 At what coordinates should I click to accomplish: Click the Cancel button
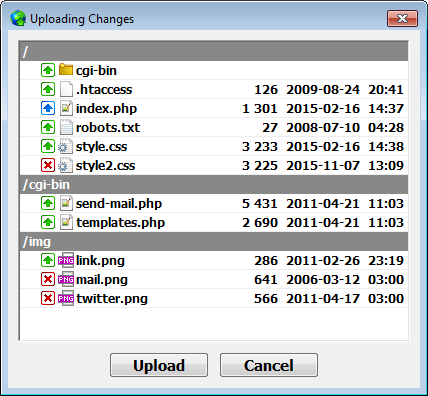coord(269,365)
